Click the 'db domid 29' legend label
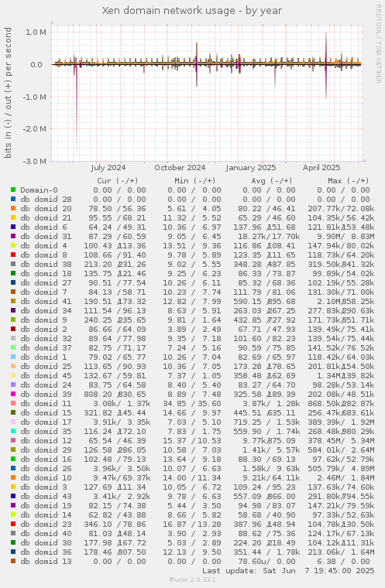This screenshot has height=588, width=385. [x=46, y=450]
